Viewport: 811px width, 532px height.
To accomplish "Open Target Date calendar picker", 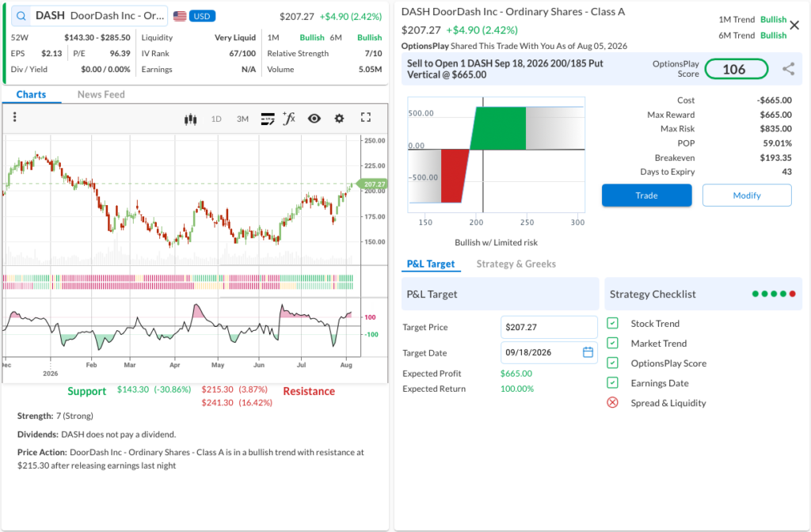I will point(588,352).
